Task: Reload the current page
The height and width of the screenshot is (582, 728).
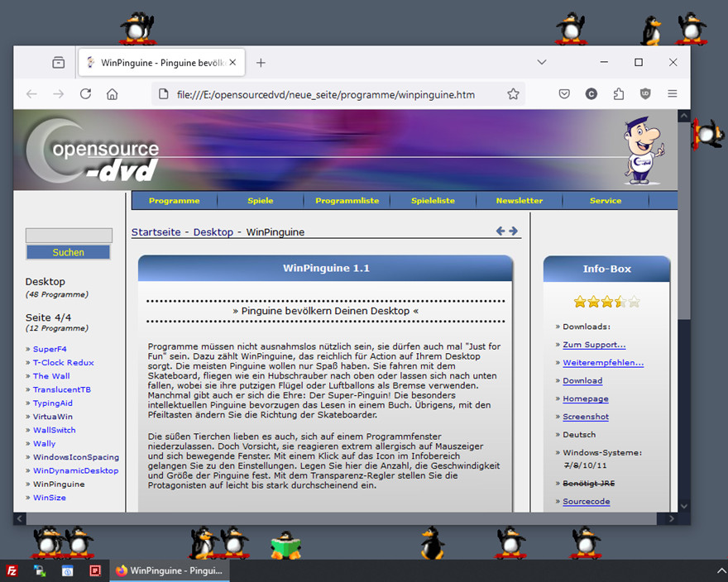Action: pyautogui.click(x=85, y=94)
